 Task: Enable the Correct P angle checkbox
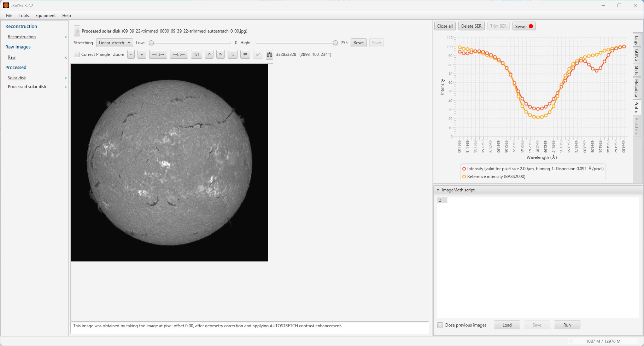(77, 54)
